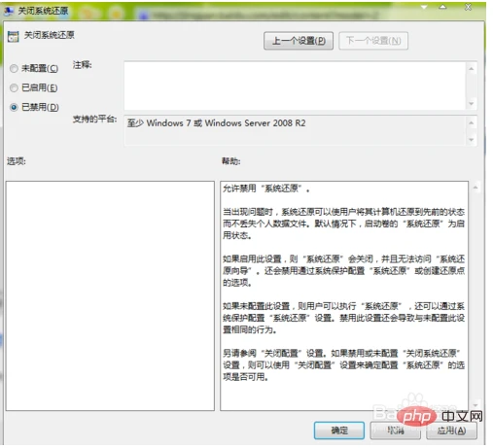Maximize the dialog window

pyautogui.click(x=442, y=7)
